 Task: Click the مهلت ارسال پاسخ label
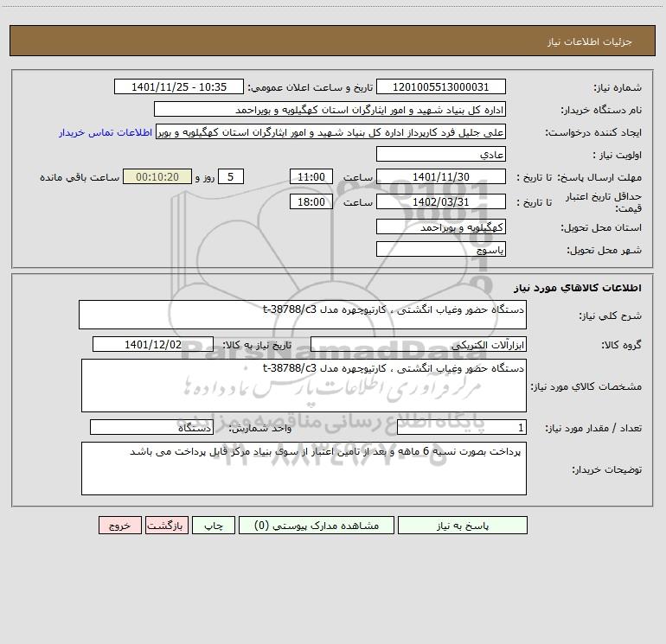tap(599, 177)
